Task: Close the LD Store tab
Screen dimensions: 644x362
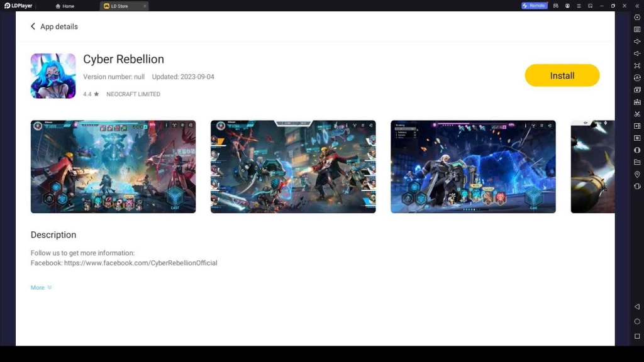Action: (145, 6)
